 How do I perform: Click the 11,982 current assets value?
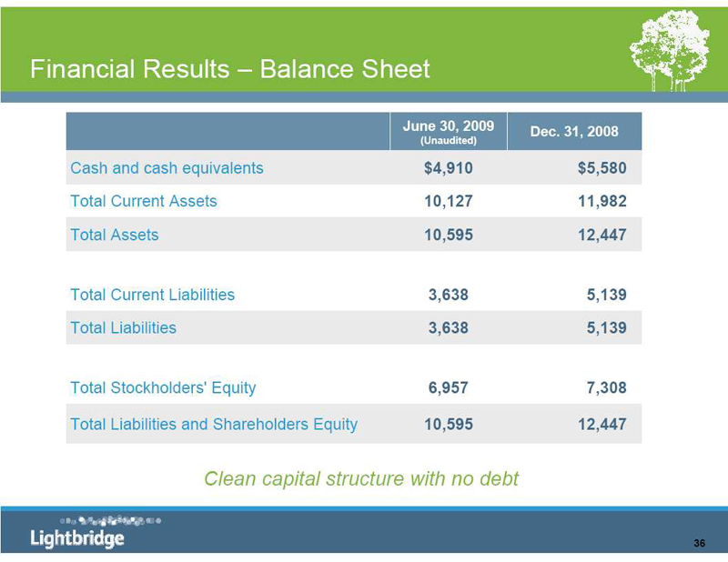point(602,201)
